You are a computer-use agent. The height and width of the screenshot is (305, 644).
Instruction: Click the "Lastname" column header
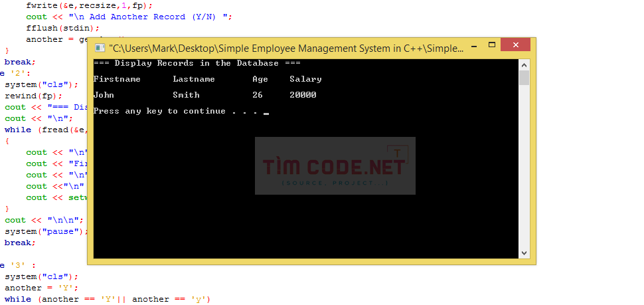point(194,79)
